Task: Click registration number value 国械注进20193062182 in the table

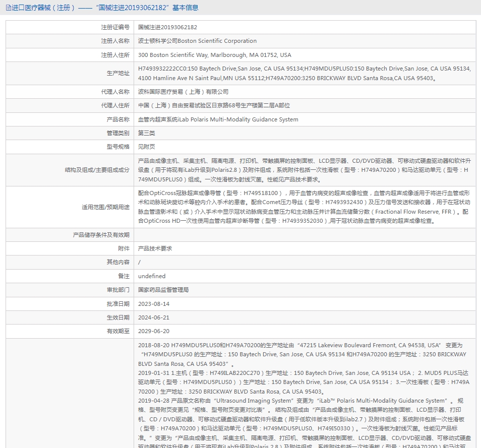Action: pos(167,27)
